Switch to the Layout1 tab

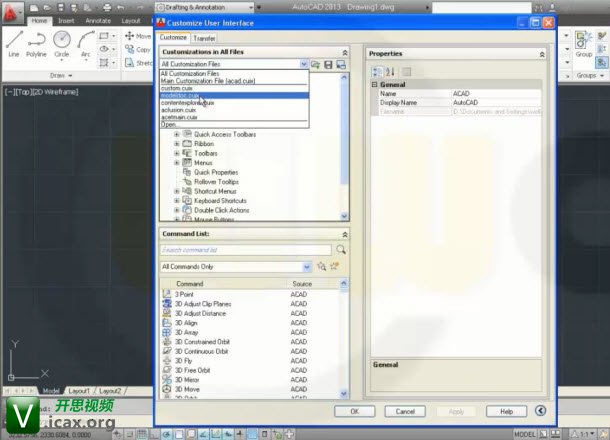pyautogui.click(x=79, y=391)
